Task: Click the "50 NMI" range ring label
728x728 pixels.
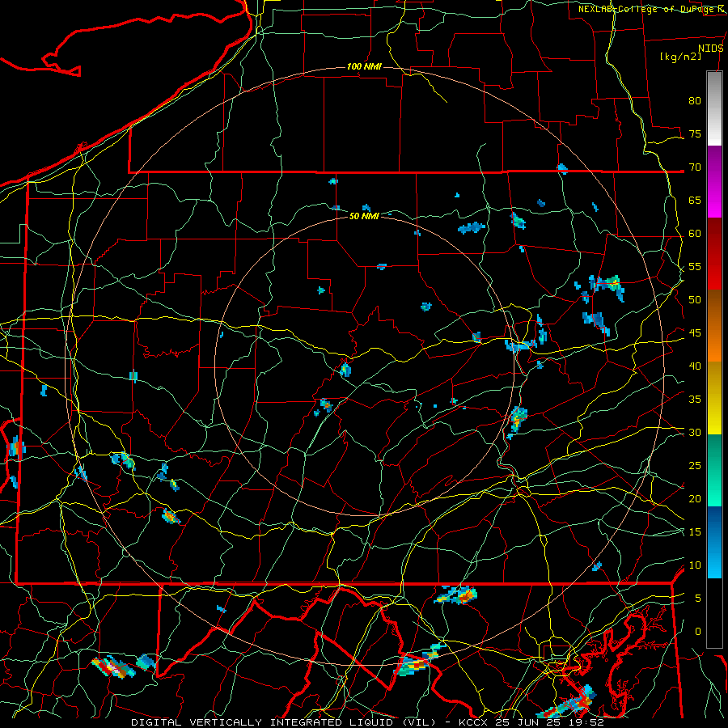Action: coord(364,216)
